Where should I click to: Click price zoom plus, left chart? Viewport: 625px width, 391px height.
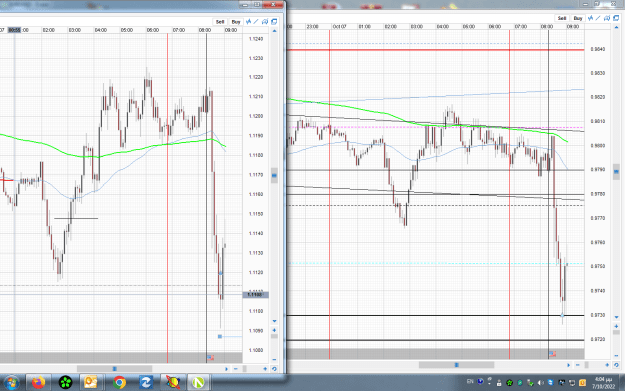274,330
